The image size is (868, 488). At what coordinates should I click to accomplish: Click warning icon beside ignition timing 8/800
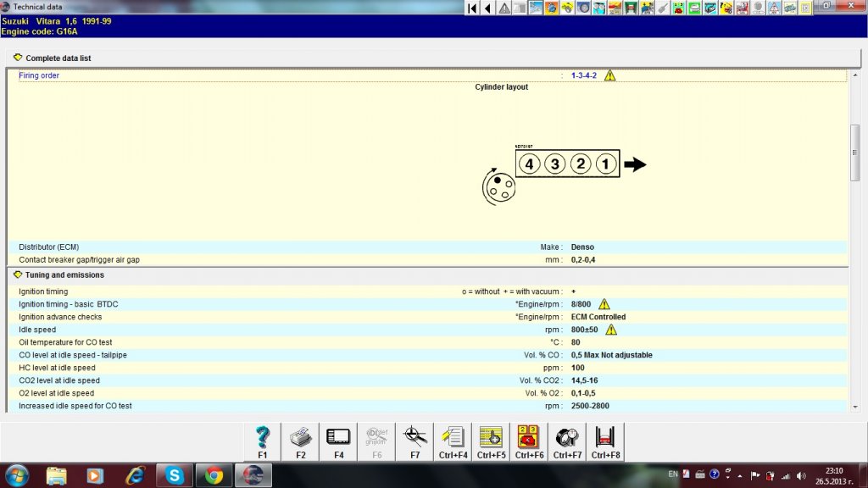[x=604, y=304]
